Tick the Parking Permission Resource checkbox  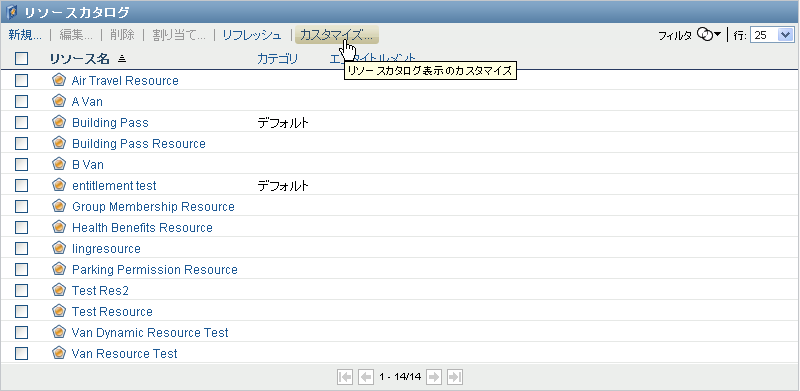(21, 270)
